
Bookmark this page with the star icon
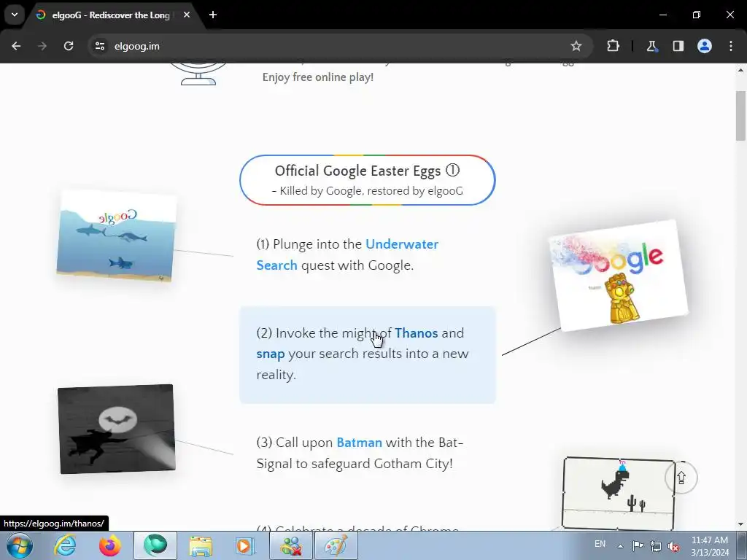point(576,46)
